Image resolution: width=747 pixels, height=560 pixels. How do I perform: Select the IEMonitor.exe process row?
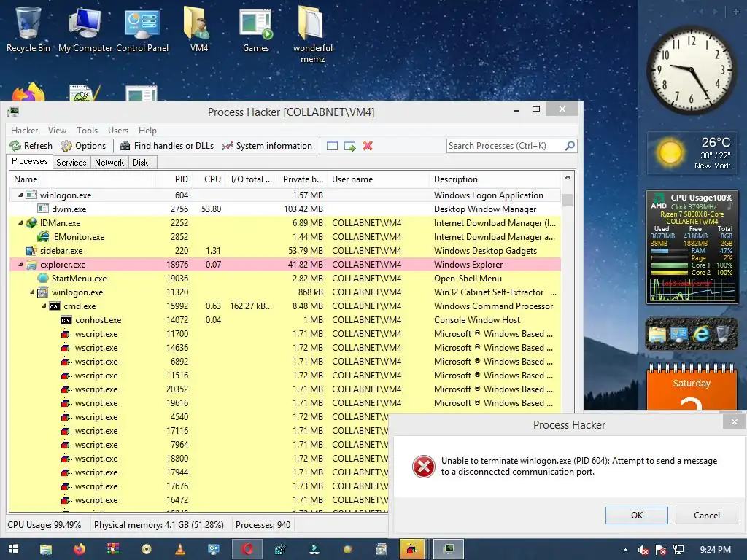point(285,237)
